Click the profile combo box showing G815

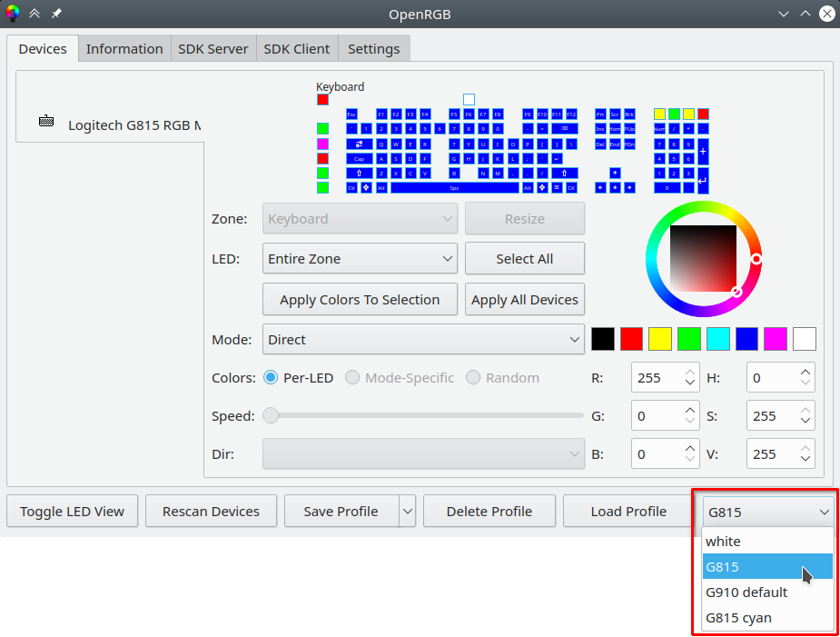(767, 512)
